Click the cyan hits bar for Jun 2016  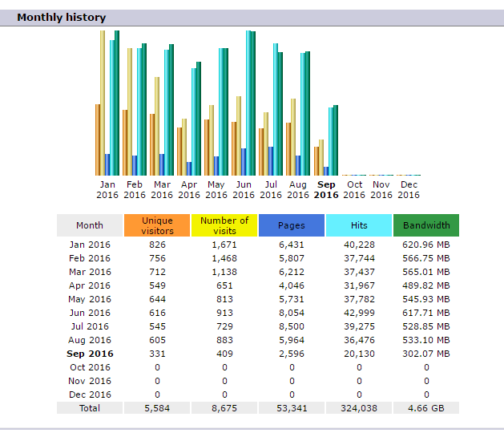(x=248, y=103)
